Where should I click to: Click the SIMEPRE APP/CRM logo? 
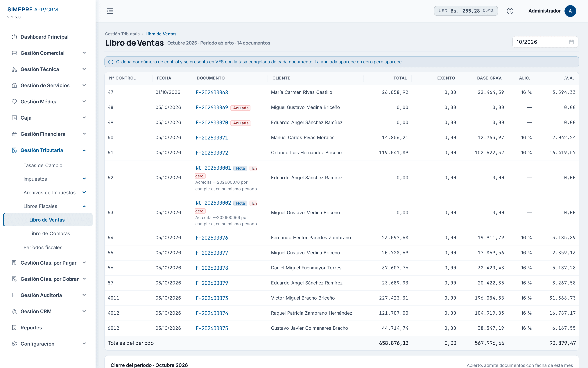tap(33, 10)
